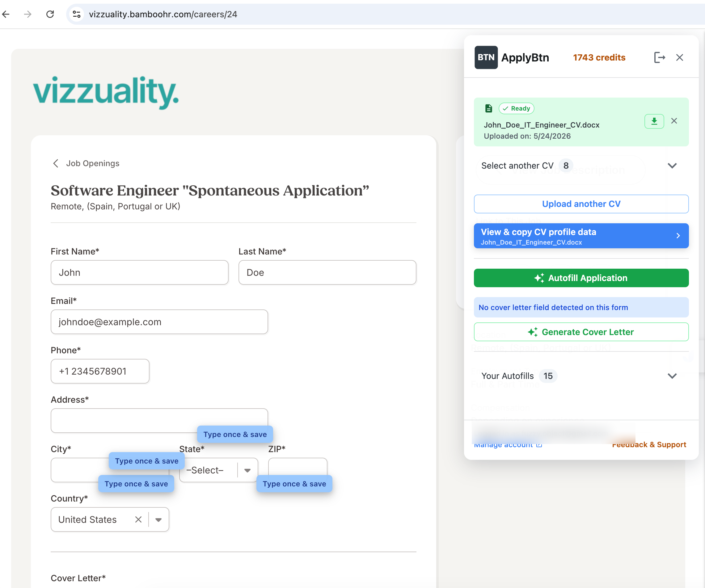Clear United States country selection
Screen dimensions: 705x588
pos(138,519)
